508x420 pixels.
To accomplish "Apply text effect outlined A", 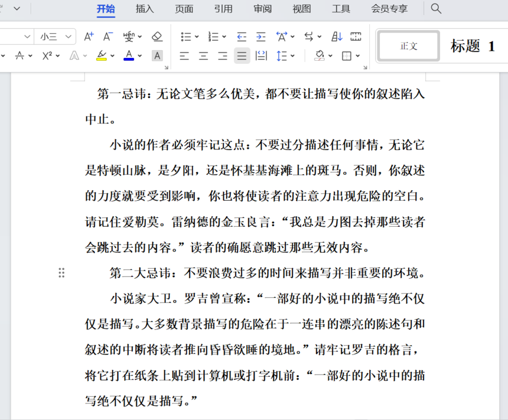I will (74, 56).
